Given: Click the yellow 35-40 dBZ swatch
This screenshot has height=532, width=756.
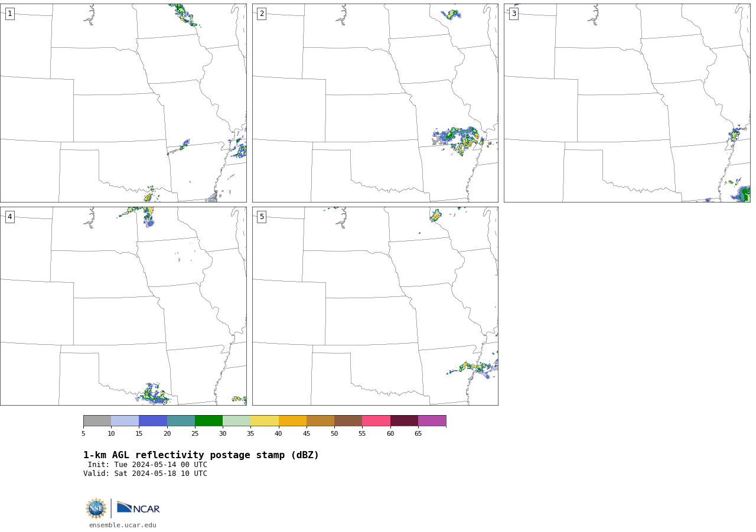Looking at the screenshot, I should pyautogui.click(x=265, y=421).
